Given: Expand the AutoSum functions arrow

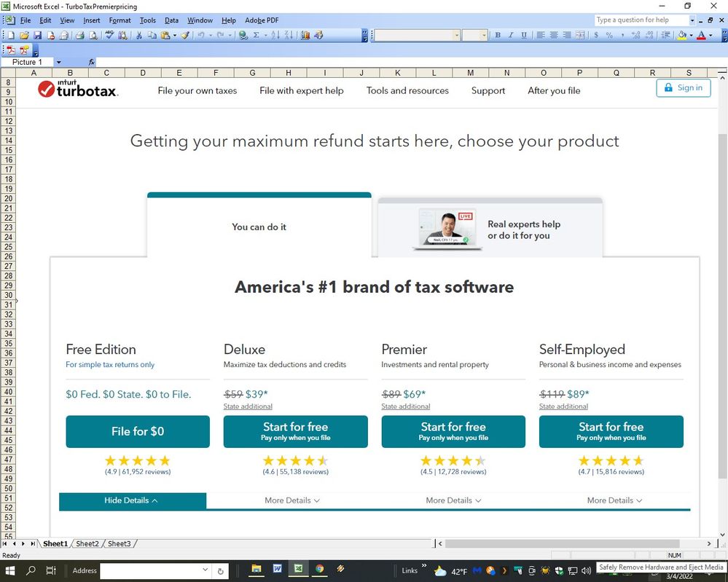Looking at the screenshot, I should tap(265, 35).
